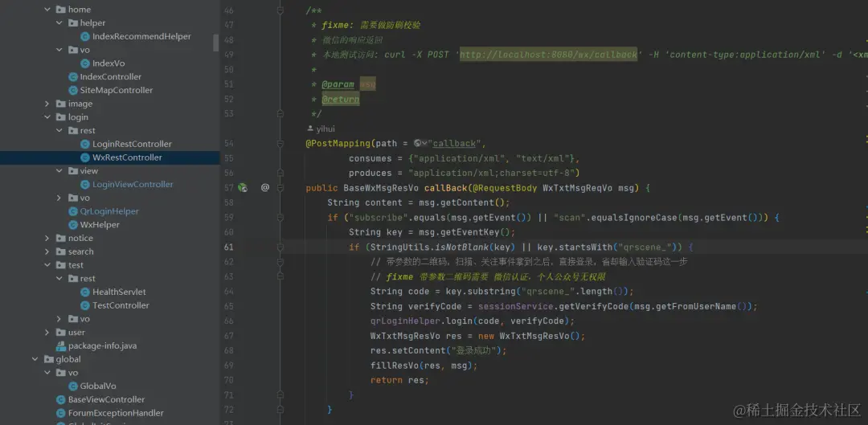This screenshot has height=425, width=868.
Task: Click the globe icon before "callback" path
Action: click(418, 143)
